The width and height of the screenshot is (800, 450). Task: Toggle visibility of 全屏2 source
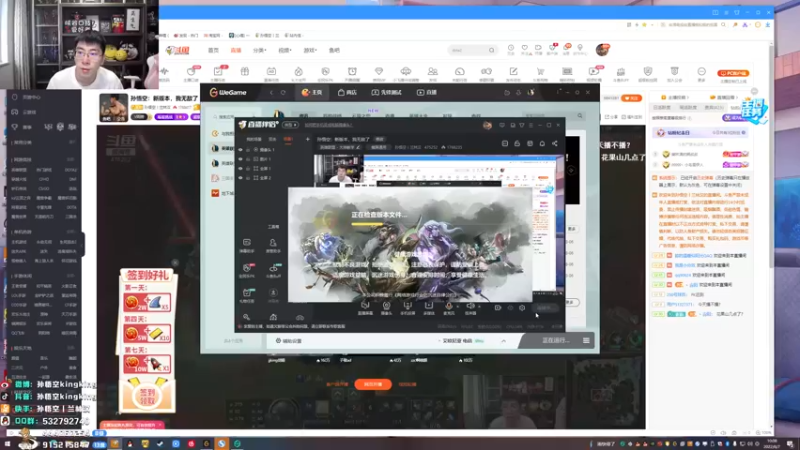(x=241, y=178)
